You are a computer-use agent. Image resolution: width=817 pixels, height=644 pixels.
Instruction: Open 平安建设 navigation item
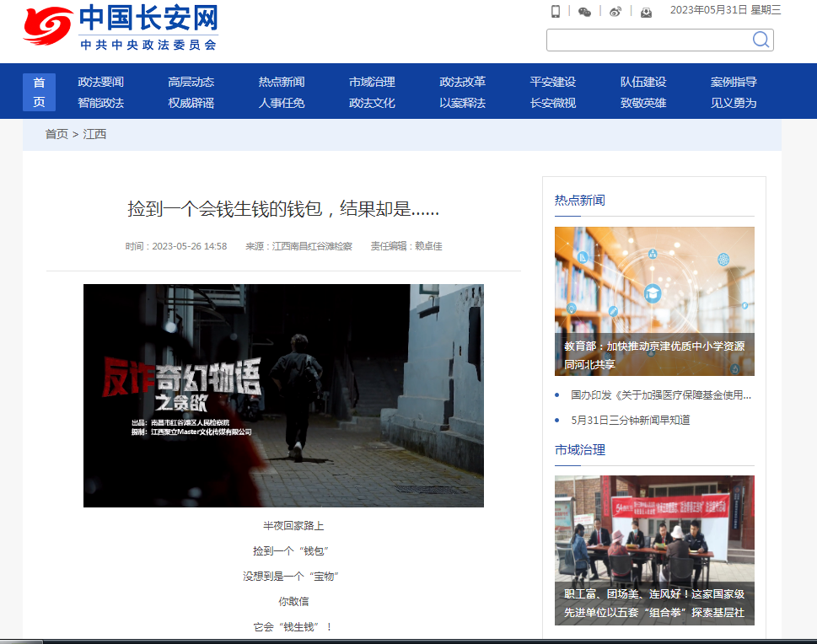(x=553, y=82)
